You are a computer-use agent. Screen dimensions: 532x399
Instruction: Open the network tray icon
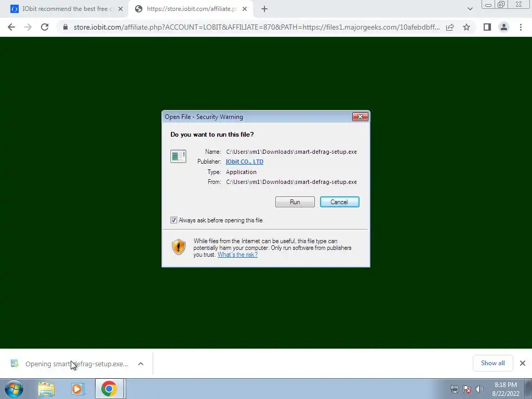454,389
